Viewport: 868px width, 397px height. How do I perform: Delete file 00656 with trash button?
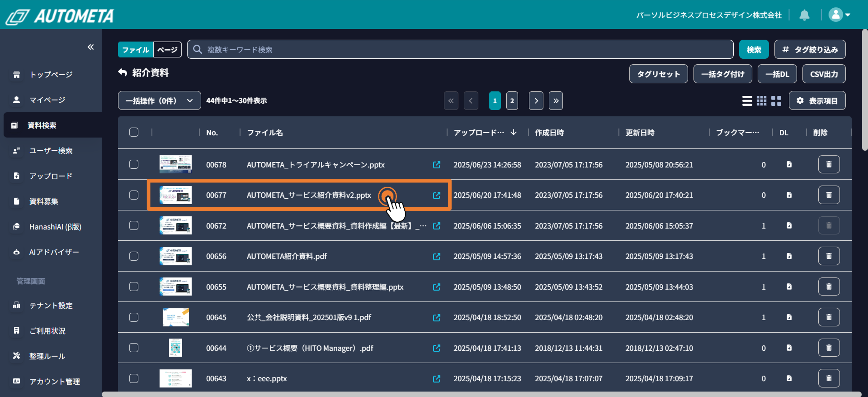[828, 256]
